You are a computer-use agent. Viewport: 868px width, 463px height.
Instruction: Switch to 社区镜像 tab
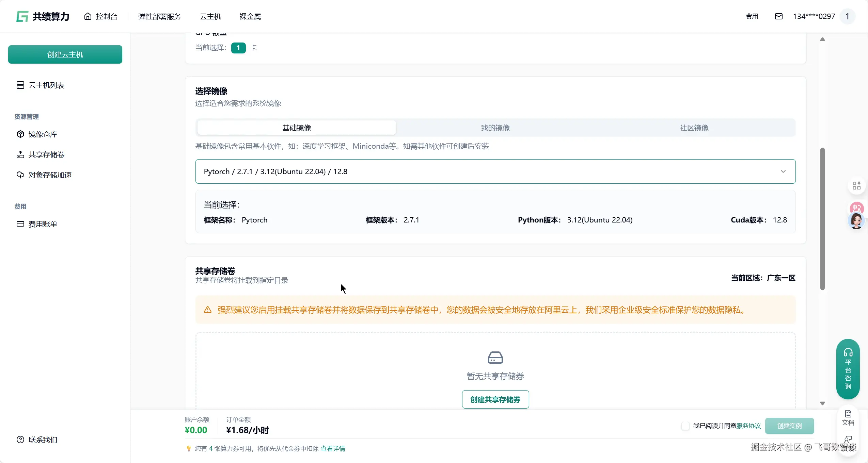(x=694, y=128)
